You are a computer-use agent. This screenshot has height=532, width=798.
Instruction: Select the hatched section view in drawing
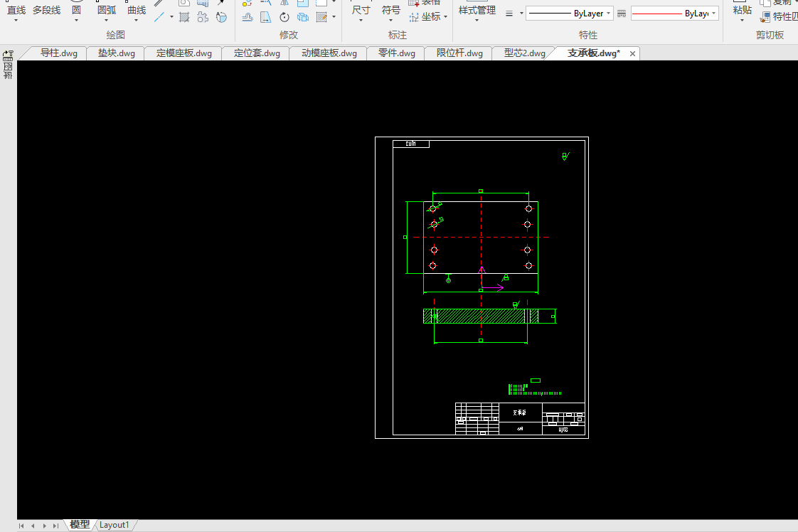pos(480,316)
